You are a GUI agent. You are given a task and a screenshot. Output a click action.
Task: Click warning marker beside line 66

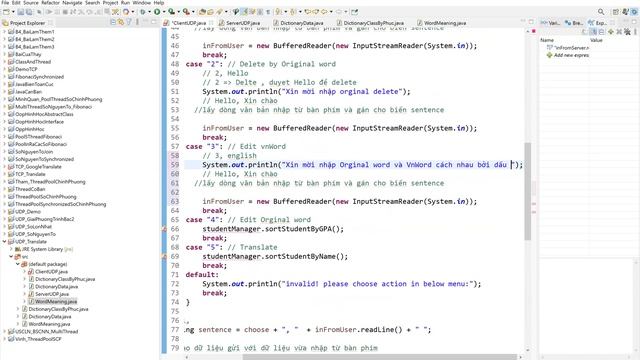(164, 229)
